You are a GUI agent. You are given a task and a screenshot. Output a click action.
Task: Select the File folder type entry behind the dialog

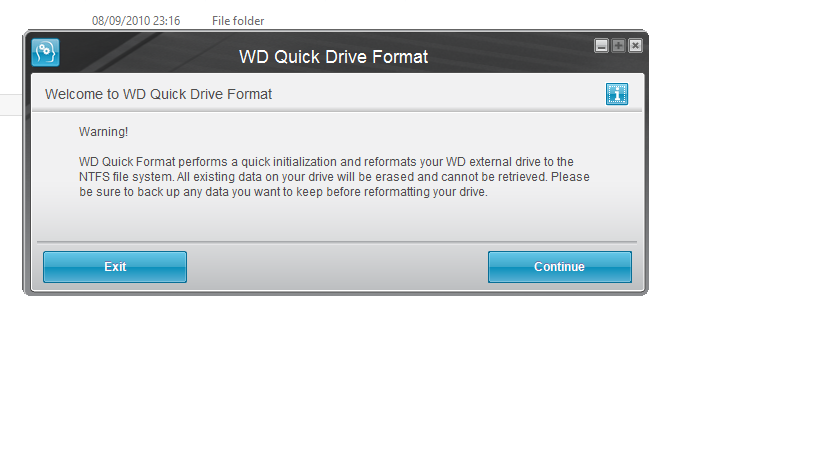tap(238, 21)
